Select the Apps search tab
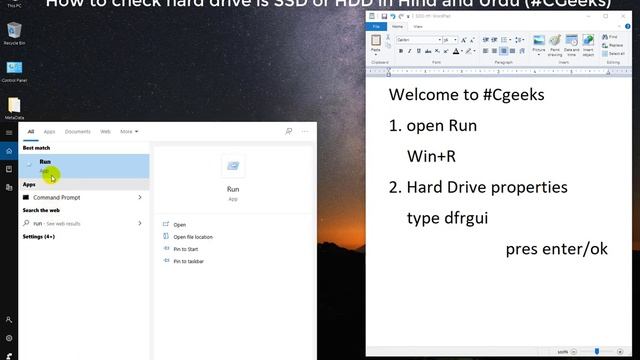This screenshot has width=640, height=360. click(49, 131)
